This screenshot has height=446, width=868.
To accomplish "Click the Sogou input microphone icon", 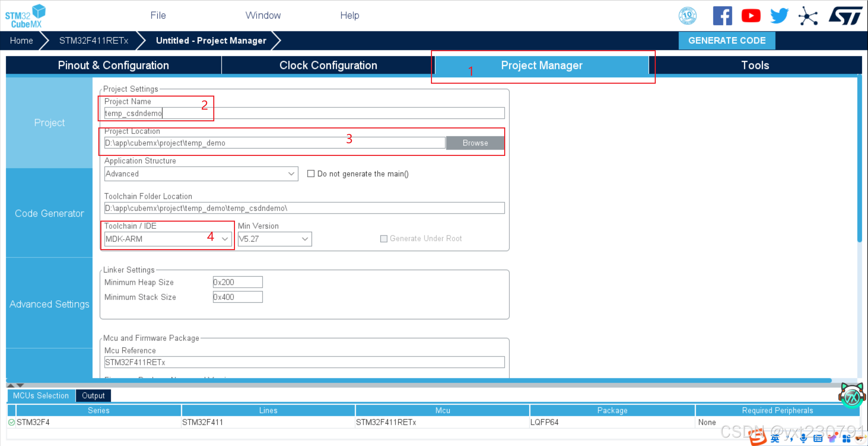I will tap(803, 439).
